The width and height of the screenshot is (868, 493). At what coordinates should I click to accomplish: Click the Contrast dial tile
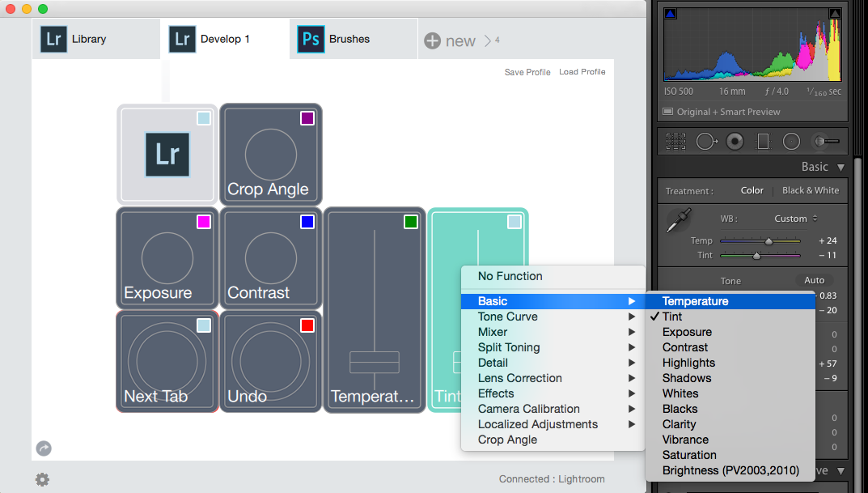click(271, 258)
